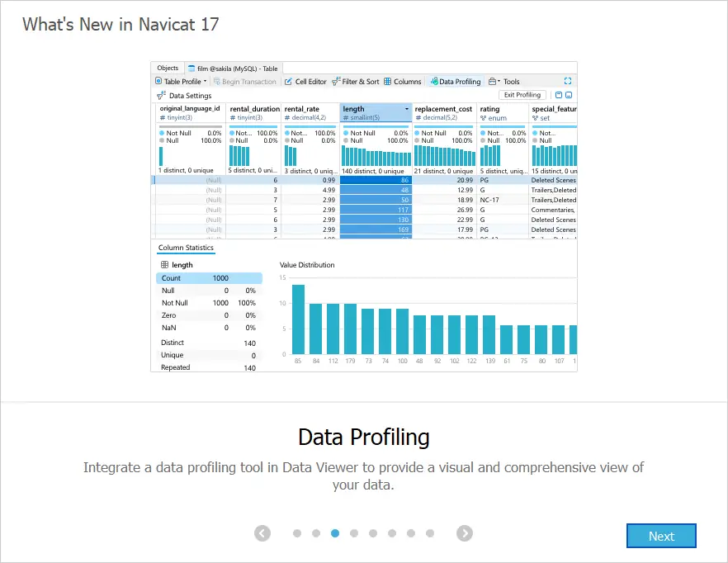Select the rental_duration column header
Screen dimensions: 728x563
(x=254, y=112)
